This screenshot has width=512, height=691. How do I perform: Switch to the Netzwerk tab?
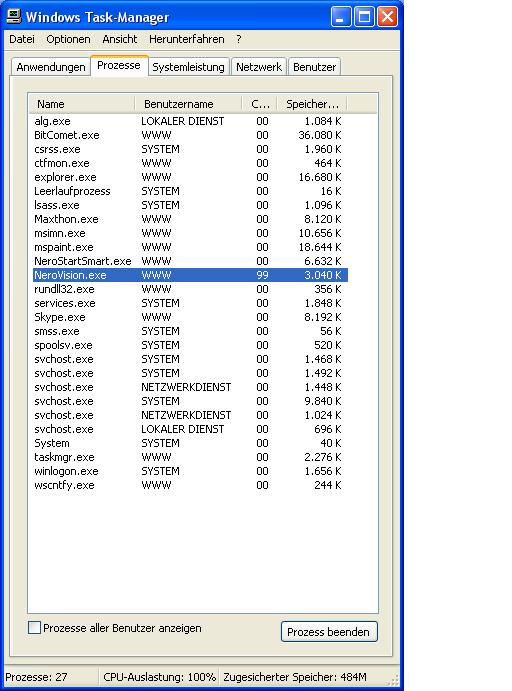click(259, 67)
